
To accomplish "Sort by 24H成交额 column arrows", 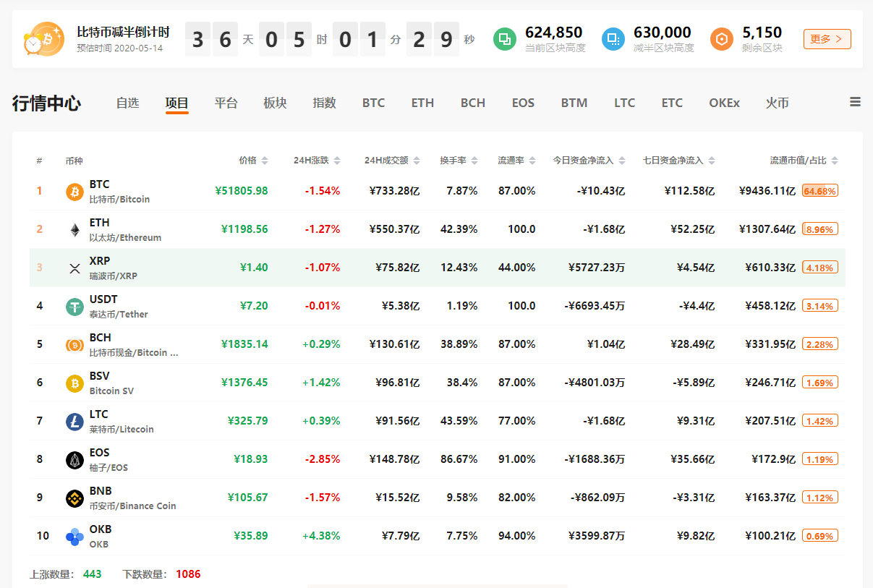I will coord(417,161).
